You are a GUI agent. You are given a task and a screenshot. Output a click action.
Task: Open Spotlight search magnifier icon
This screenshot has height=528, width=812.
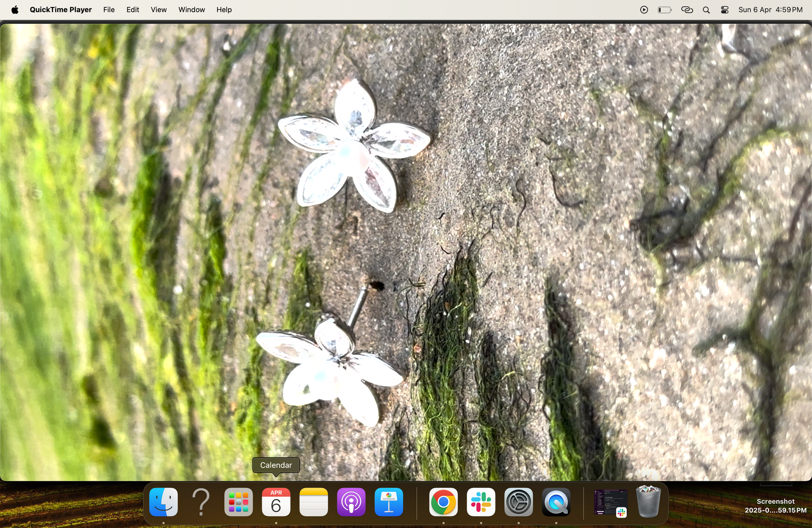706,10
